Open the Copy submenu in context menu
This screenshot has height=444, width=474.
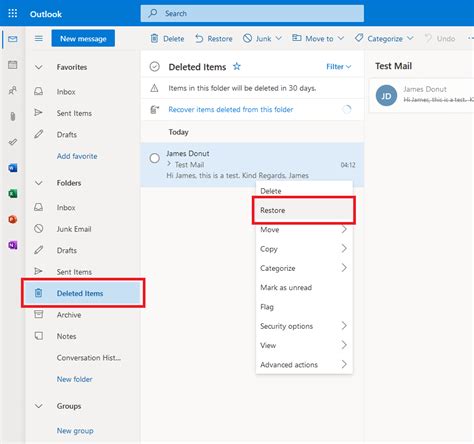[x=304, y=249]
